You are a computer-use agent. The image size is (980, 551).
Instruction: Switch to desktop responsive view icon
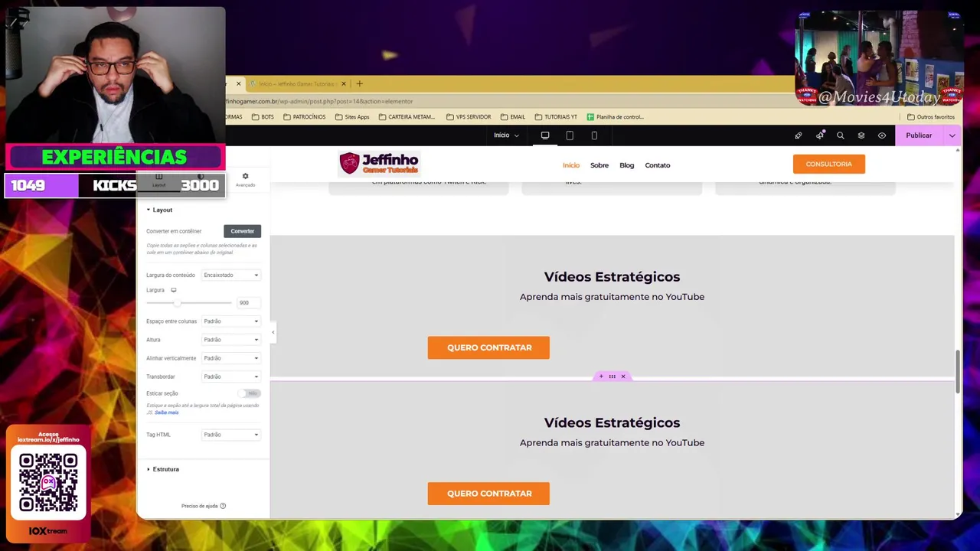pyautogui.click(x=545, y=135)
